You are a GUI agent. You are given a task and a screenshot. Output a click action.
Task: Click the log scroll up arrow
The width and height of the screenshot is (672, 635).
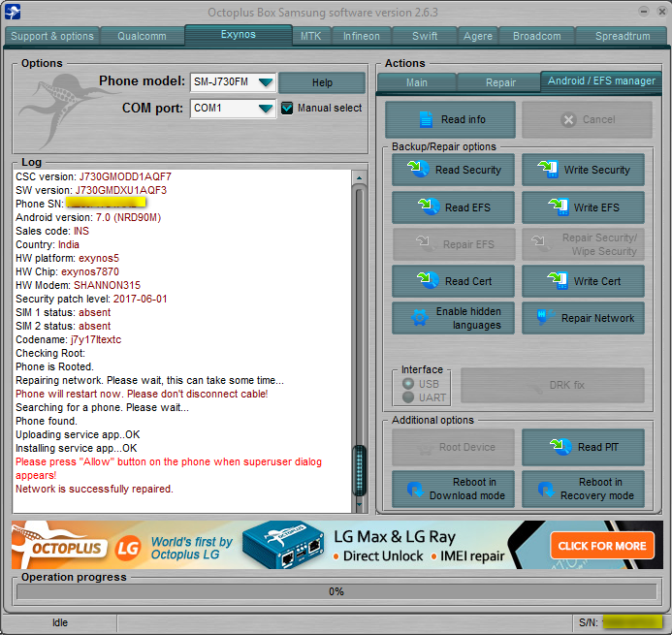point(359,177)
